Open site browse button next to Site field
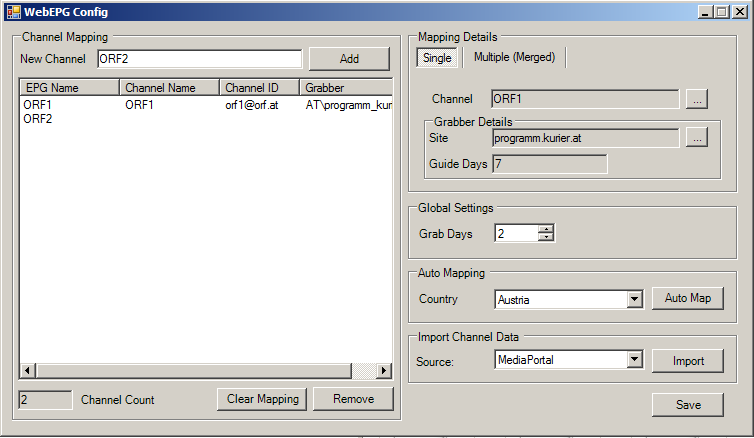Image resolution: width=754 pixels, height=438 pixels. click(697, 138)
